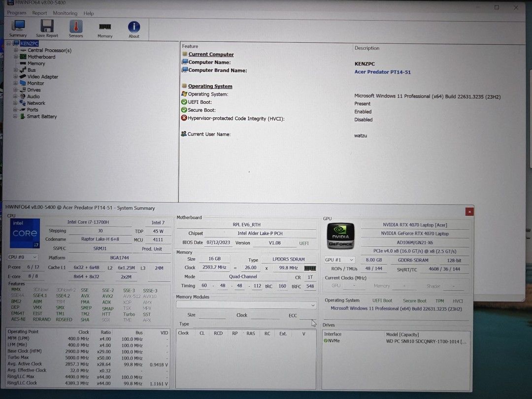The height and width of the screenshot is (399, 532).
Task: Click the Drives icon in tree
Action: click(x=23, y=90)
